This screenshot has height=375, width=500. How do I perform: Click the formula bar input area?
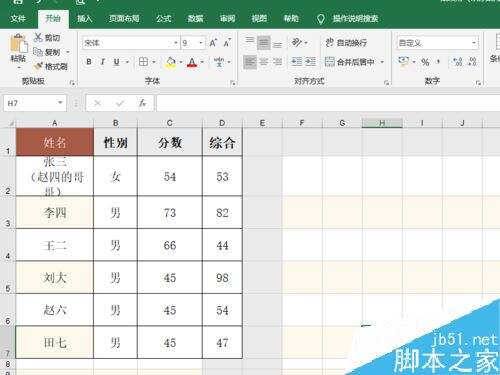tap(328, 103)
